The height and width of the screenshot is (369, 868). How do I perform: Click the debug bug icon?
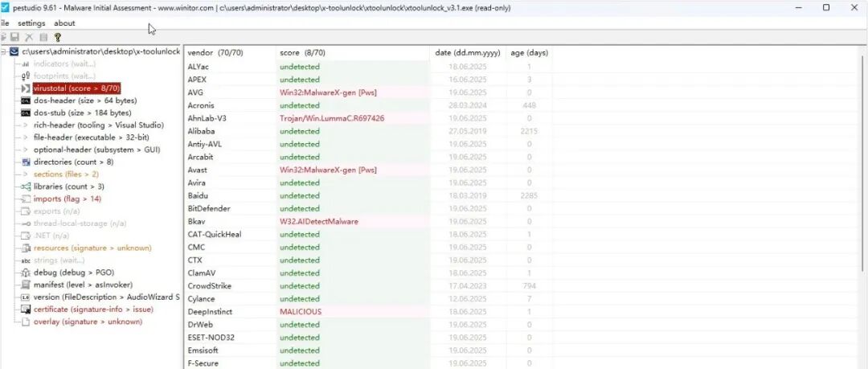pos(26,273)
